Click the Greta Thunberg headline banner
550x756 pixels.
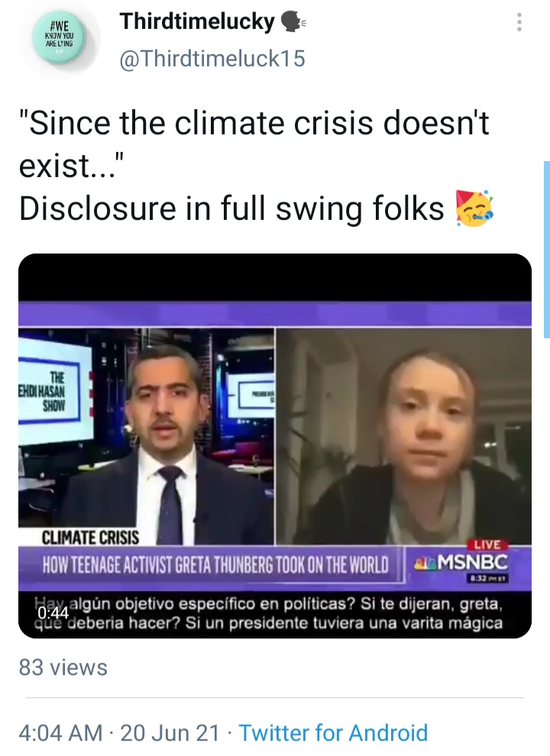215,564
